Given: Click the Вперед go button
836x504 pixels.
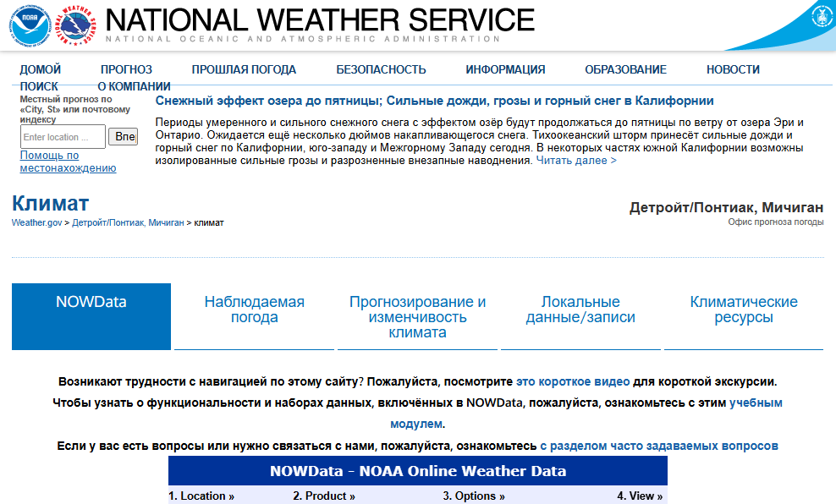Looking at the screenshot, I should coord(124,136).
